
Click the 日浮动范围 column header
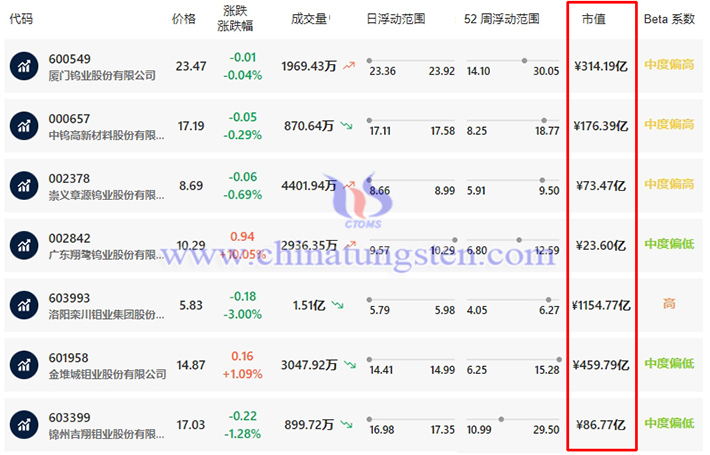pos(396,19)
